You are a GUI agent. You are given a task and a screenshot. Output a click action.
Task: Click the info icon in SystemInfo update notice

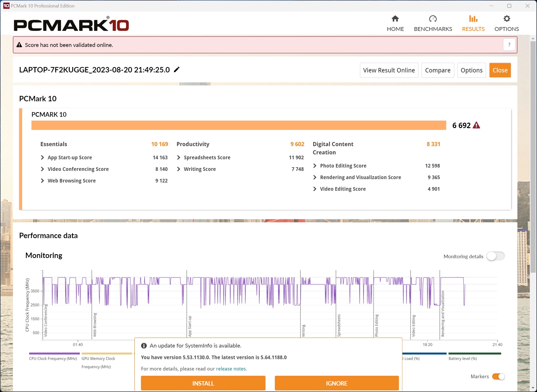tap(144, 346)
